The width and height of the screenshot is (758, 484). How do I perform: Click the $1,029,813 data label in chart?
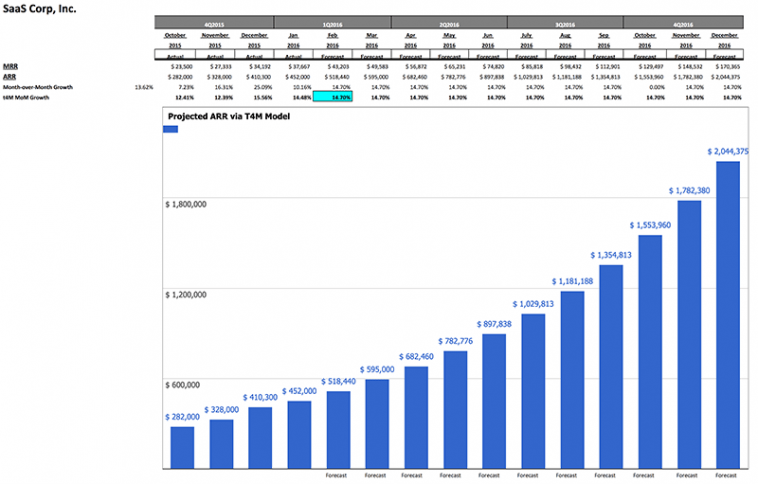532,303
